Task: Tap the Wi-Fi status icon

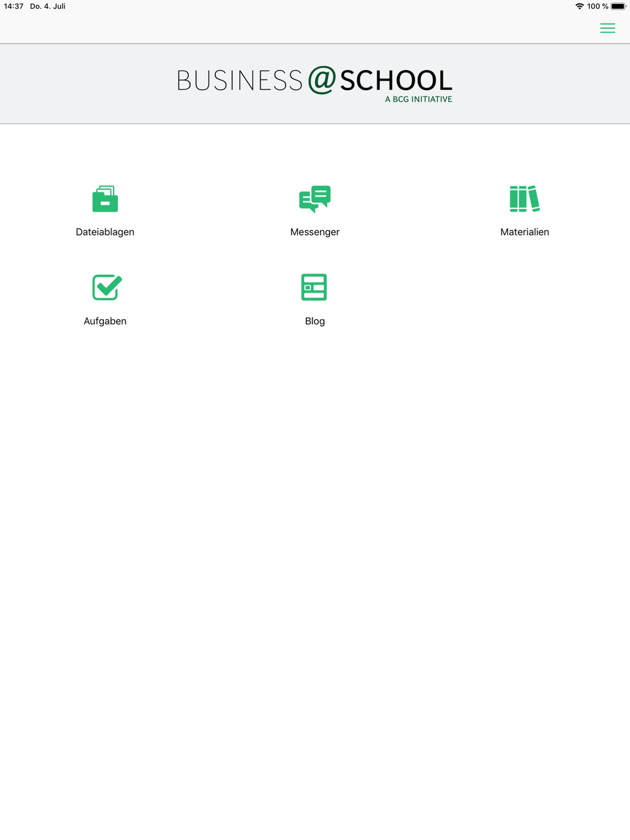Action: [580, 6]
